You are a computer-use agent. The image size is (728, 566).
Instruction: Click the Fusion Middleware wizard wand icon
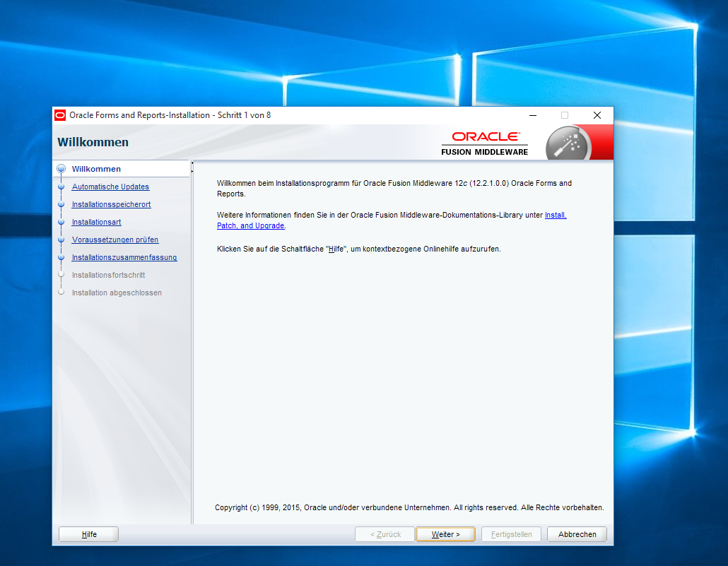[x=568, y=144]
